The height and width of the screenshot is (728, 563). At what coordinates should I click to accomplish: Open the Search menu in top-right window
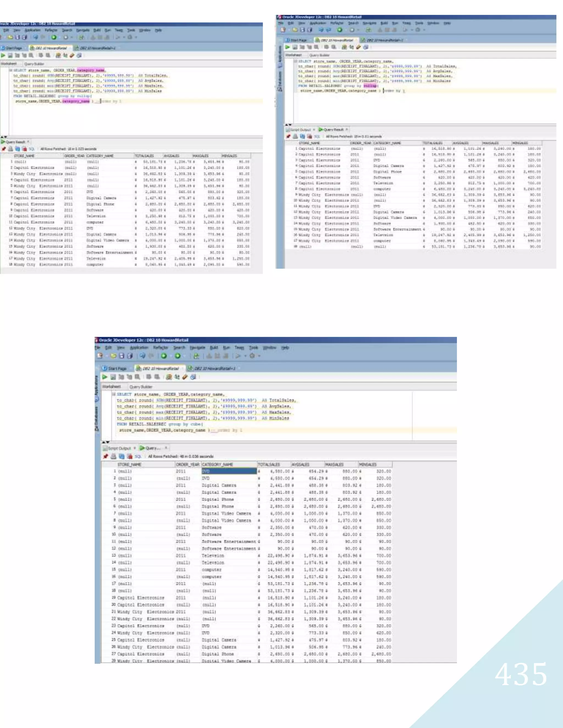353,23
